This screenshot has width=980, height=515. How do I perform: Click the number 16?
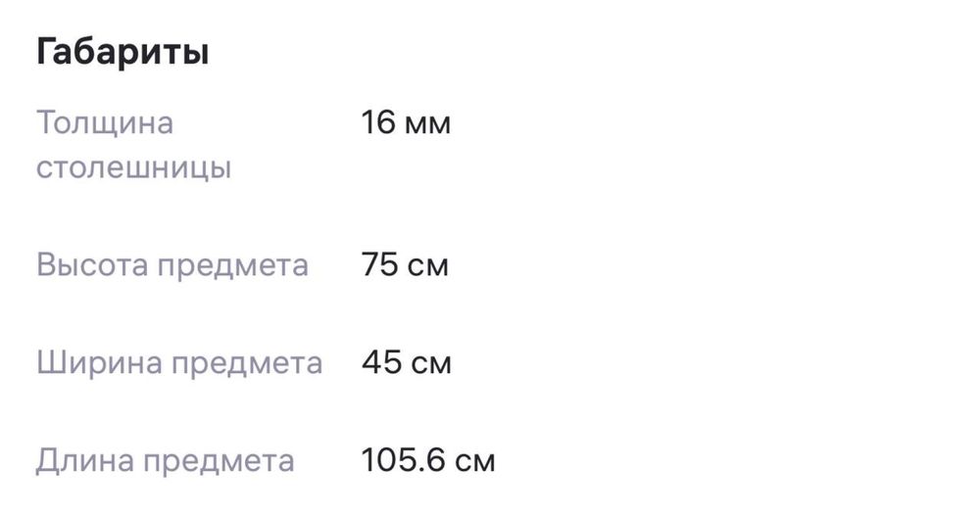point(378,122)
